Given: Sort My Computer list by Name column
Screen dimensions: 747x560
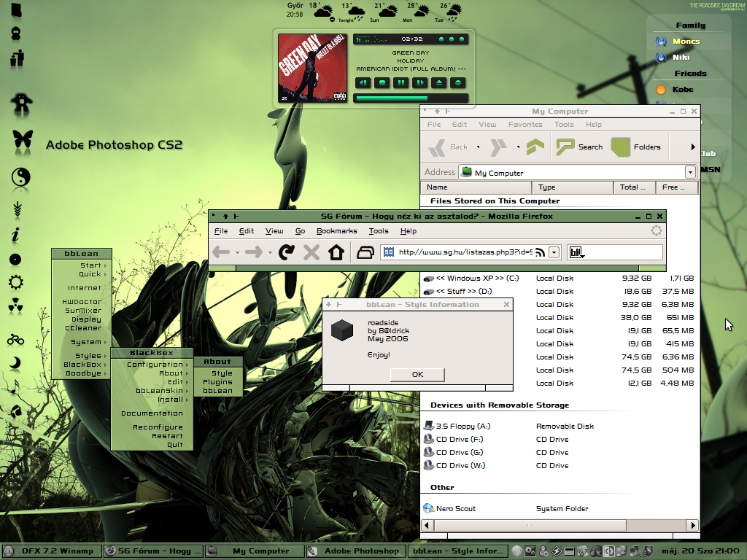Looking at the screenshot, I should tap(476, 187).
